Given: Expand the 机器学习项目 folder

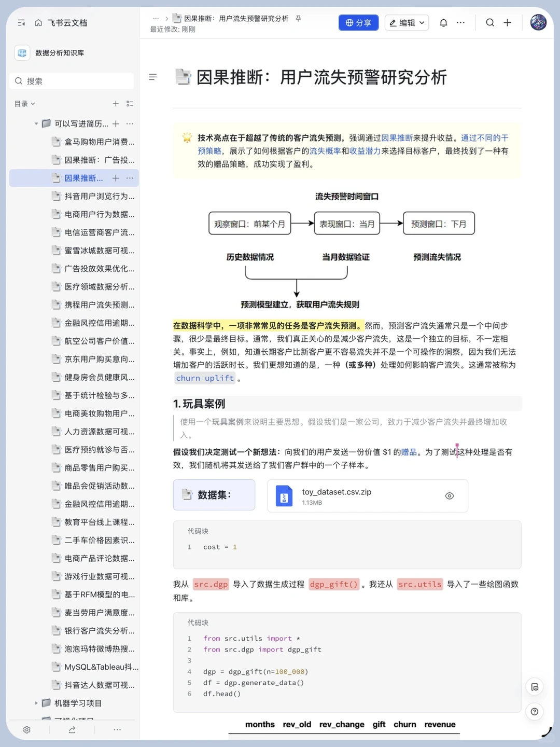Looking at the screenshot, I should click(x=36, y=703).
